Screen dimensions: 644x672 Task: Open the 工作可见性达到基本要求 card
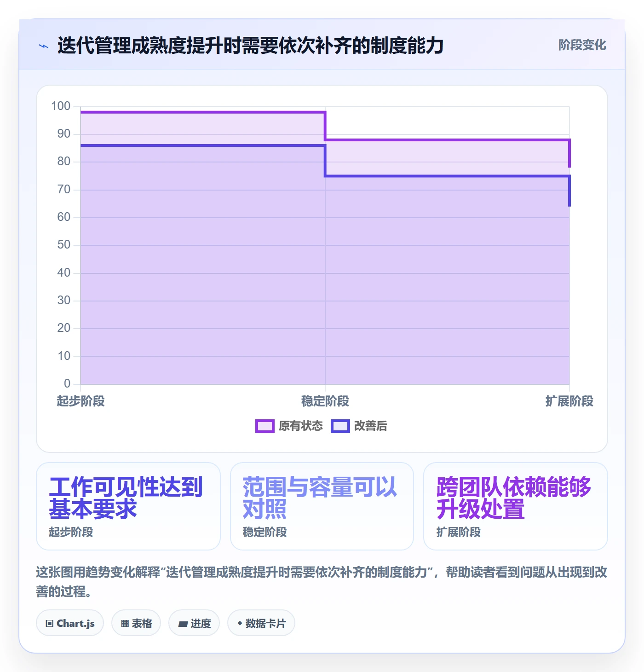[x=128, y=506]
